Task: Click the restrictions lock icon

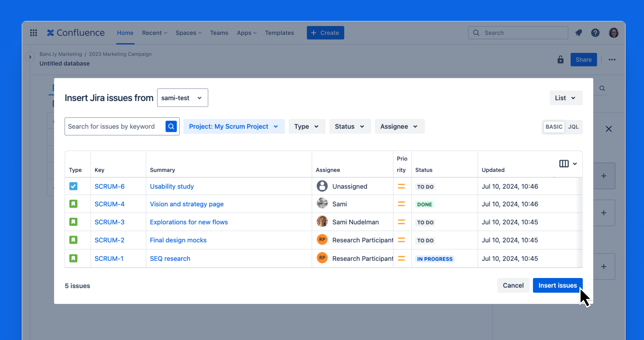Action: 560,60
